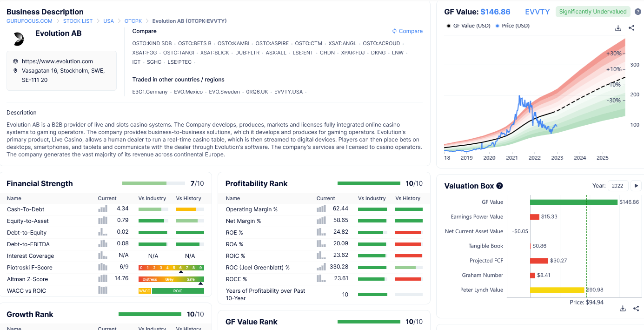
Task: Go to STOCK LIST breadcrumb
Action: (x=78, y=21)
